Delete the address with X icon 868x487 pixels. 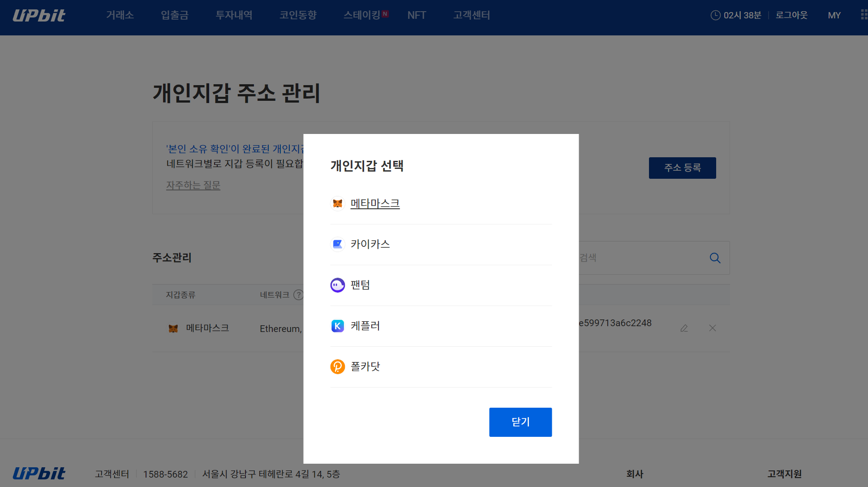click(x=713, y=328)
